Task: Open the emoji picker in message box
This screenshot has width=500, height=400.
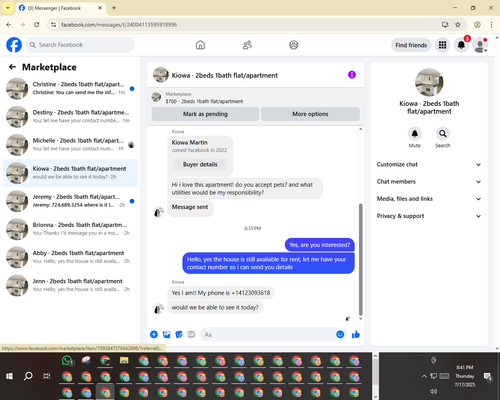Action: click(340, 334)
